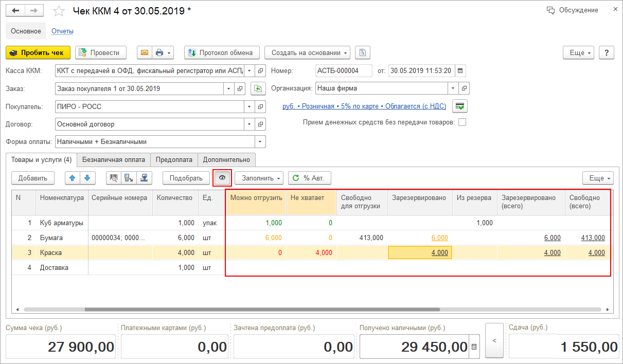
Task: Click the calendar icon next to date
Action: coord(460,70)
